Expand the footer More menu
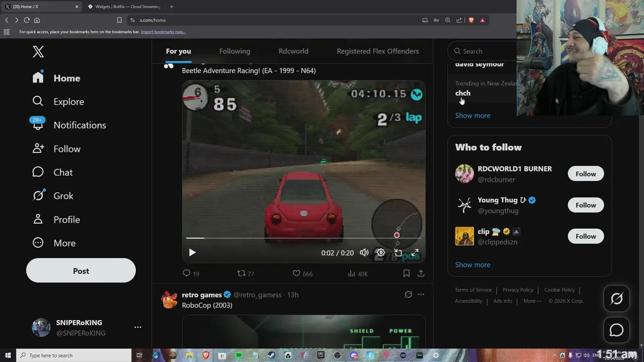Screen dimensions: 644x362 532,301
